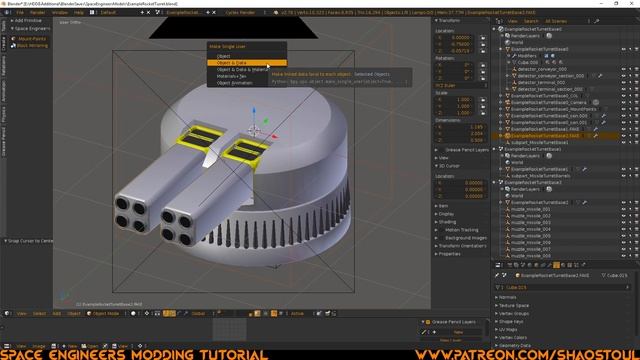The height and width of the screenshot is (360, 640).
Task: Toggle visibility eye of ExampleRocketTurretBase0_Camera
Action: pos(624,102)
